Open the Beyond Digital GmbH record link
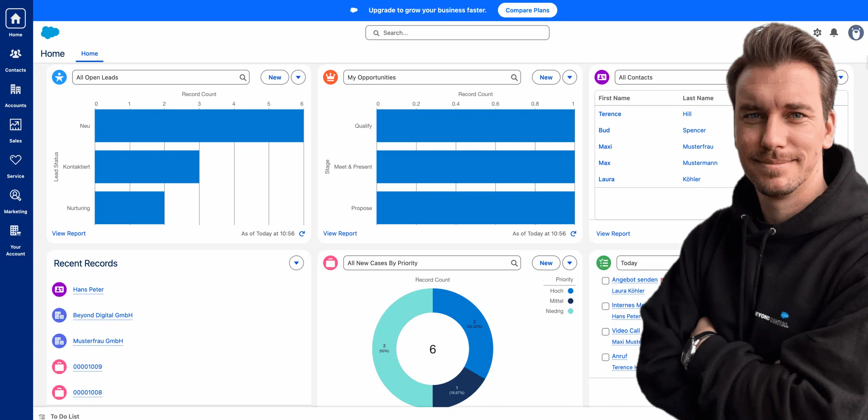The width and height of the screenshot is (868, 420). pyautogui.click(x=103, y=315)
